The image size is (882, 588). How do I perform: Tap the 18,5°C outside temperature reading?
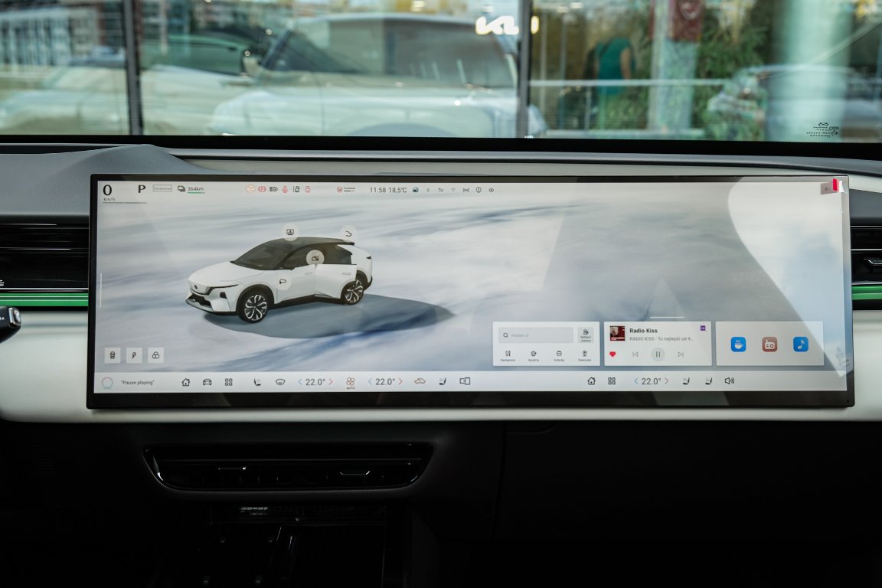(397, 190)
